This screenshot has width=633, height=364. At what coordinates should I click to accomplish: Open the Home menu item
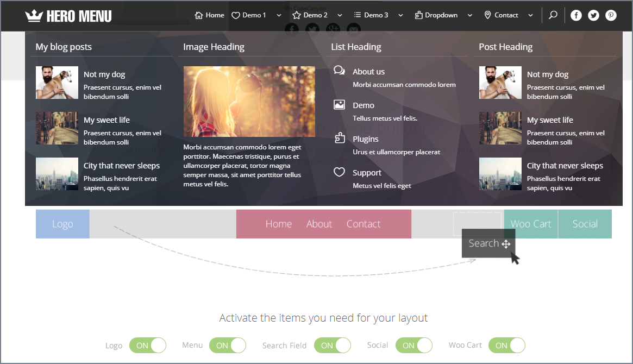click(215, 15)
